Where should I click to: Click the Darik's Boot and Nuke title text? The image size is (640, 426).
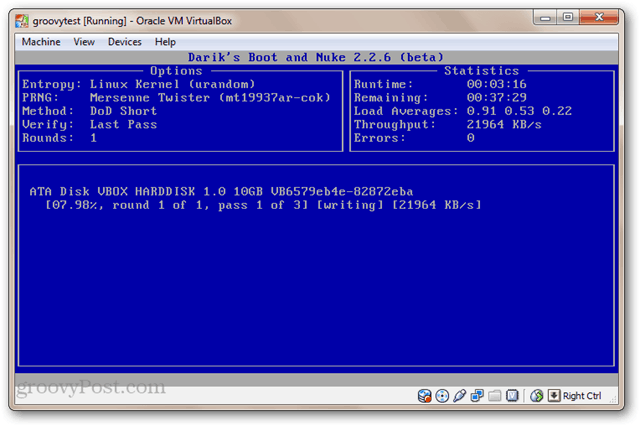coord(316,57)
